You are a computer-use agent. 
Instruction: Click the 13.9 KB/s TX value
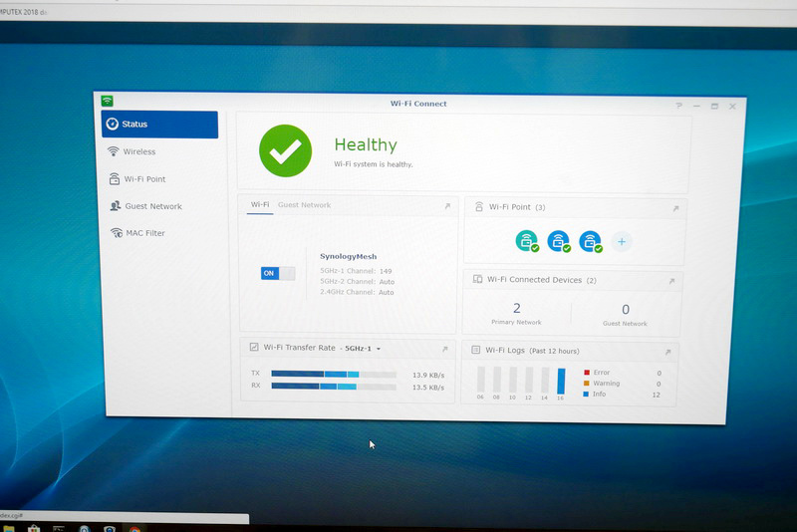(428, 375)
